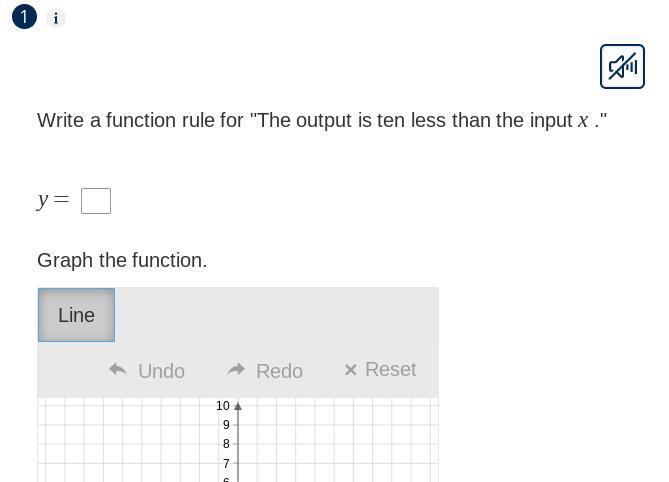Click the Redo arrow icon
The height and width of the screenshot is (482, 669).
(x=237, y=370)
